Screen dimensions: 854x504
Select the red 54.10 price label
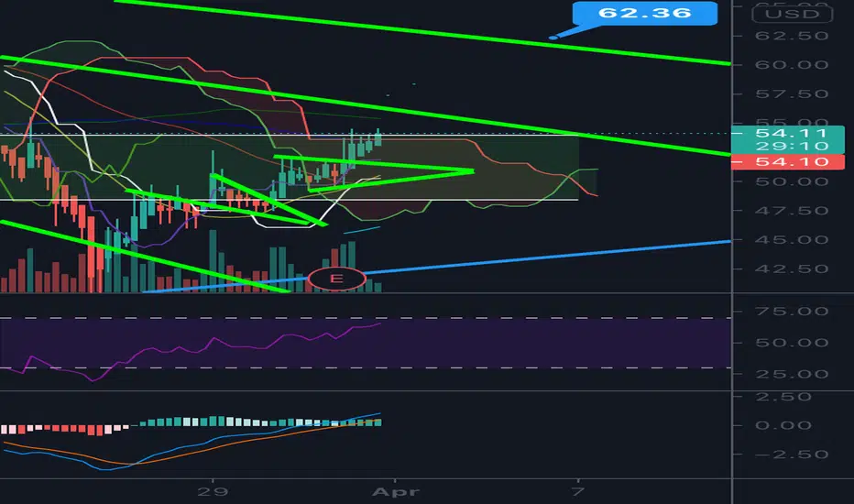point(787,162)
